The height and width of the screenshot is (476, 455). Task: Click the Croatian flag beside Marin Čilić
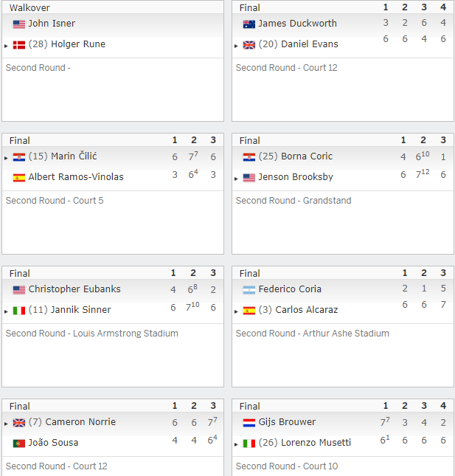(19, 157)
